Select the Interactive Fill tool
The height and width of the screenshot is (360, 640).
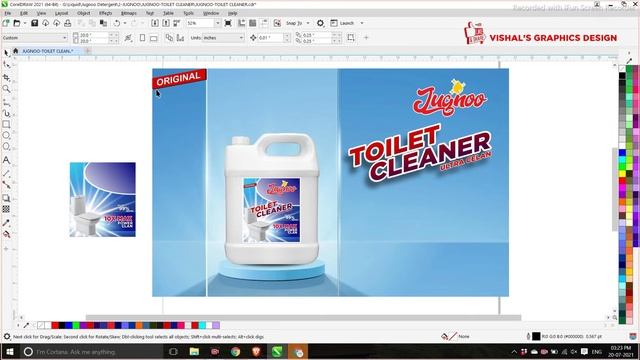6,234
